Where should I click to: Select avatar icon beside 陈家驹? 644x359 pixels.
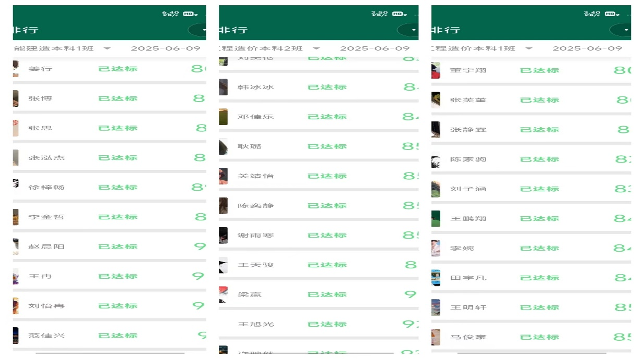point(436,159)
